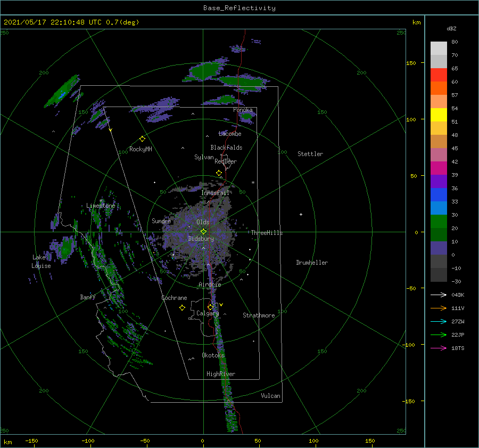Viewport: 479px width, 448px height.
Task: Click the yellow diamond marker below Cochrane
Action: click(182, 308)
